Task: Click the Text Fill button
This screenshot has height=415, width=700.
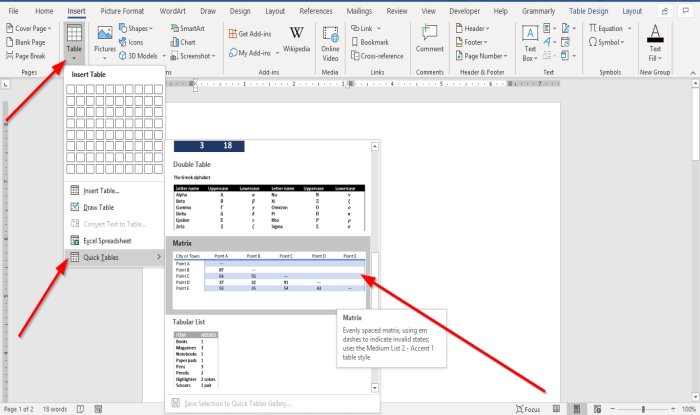Action: click(655, 44)
